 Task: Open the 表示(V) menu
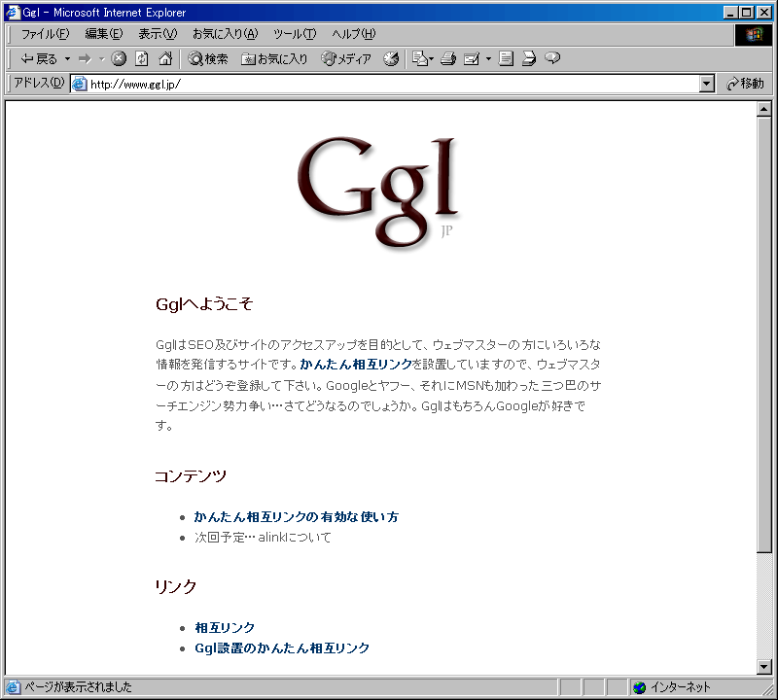tap(158, 34)
